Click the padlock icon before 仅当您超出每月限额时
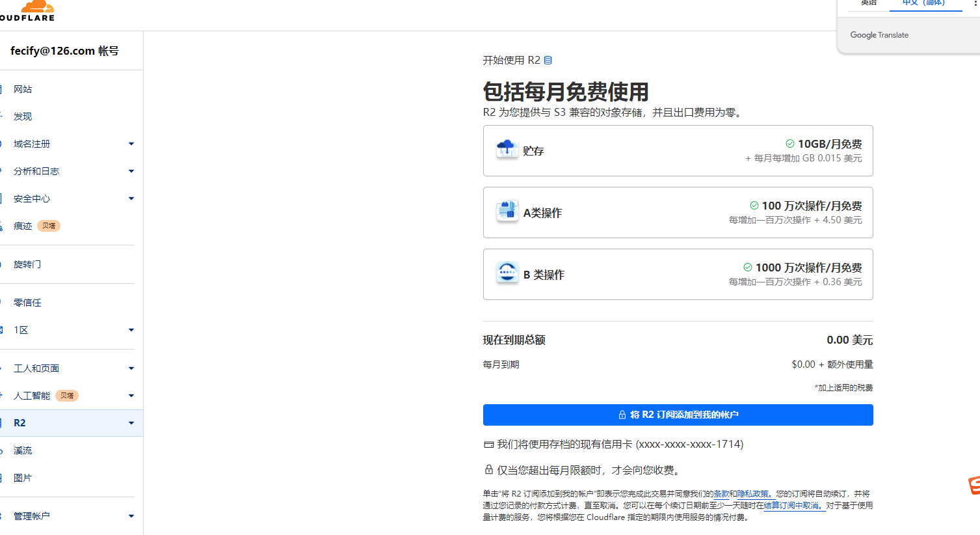 pos(488,469)
